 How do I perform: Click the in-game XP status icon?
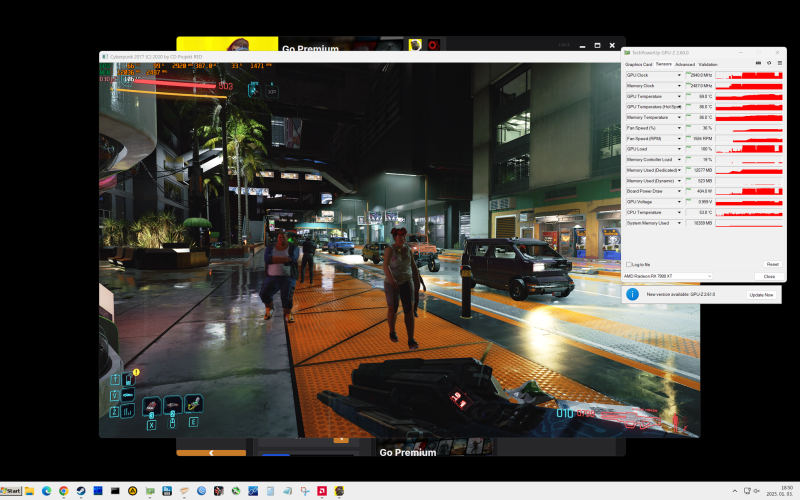[272, 91]
